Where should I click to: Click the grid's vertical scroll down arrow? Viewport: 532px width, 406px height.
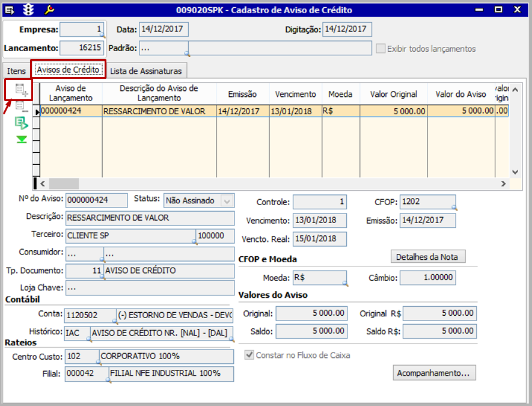(x=515, y=171)
